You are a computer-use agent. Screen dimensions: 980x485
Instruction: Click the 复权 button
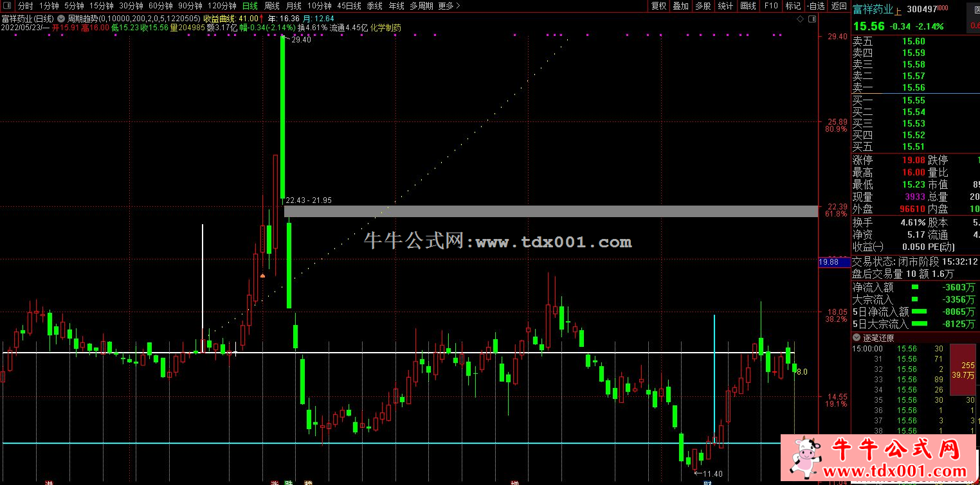pyautogui.click(x=659, y=6)
